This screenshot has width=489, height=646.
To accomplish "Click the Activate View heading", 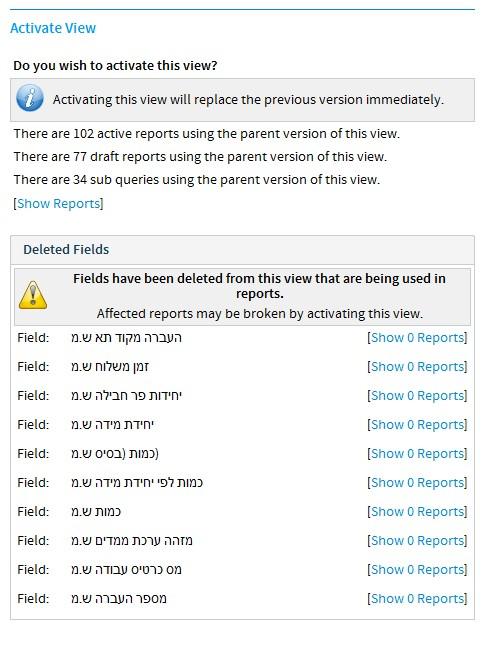I will pyautogui.click(x=53, y=28).
